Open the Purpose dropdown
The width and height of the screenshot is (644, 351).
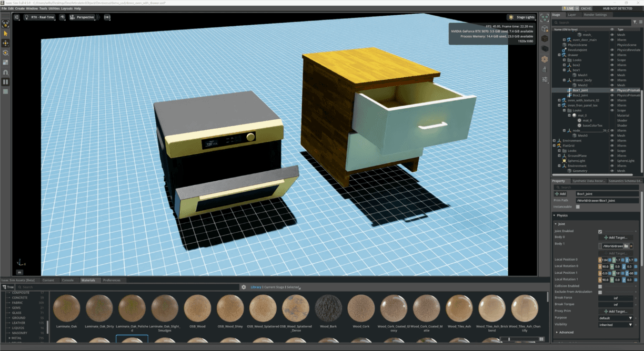(616, 318)
